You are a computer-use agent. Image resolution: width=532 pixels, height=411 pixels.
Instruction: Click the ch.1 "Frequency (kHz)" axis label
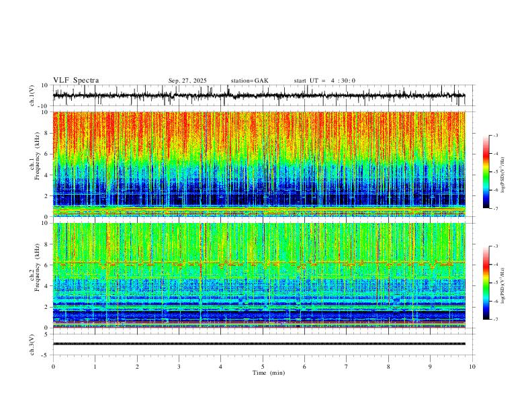click(x=38, y=156)
